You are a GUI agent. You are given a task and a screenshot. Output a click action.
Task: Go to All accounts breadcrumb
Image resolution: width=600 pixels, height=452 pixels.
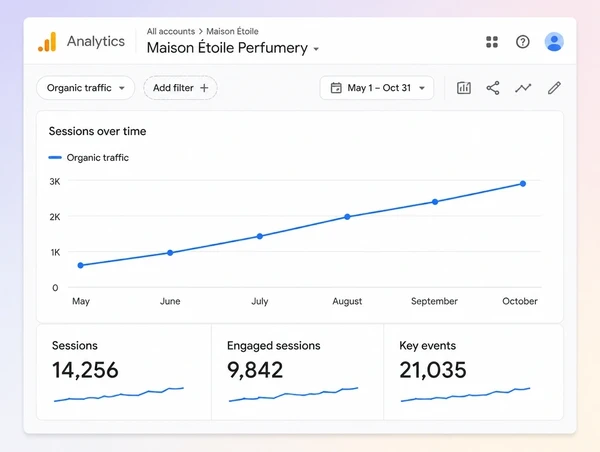point(171,31)
